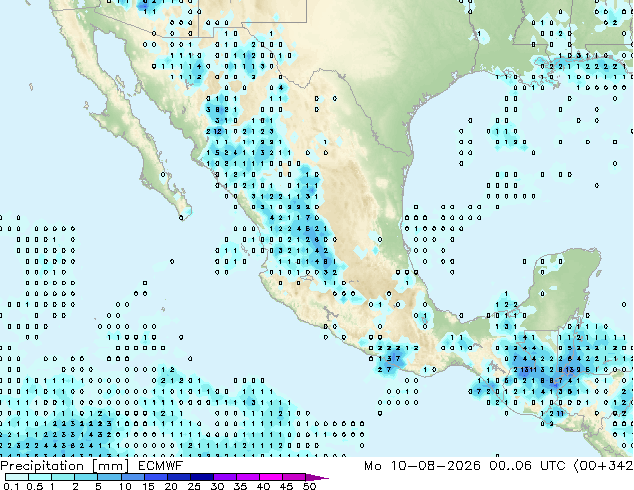Select the 5–10 mm legend color swatch
634x490 pixels.
tap(110, 477)
